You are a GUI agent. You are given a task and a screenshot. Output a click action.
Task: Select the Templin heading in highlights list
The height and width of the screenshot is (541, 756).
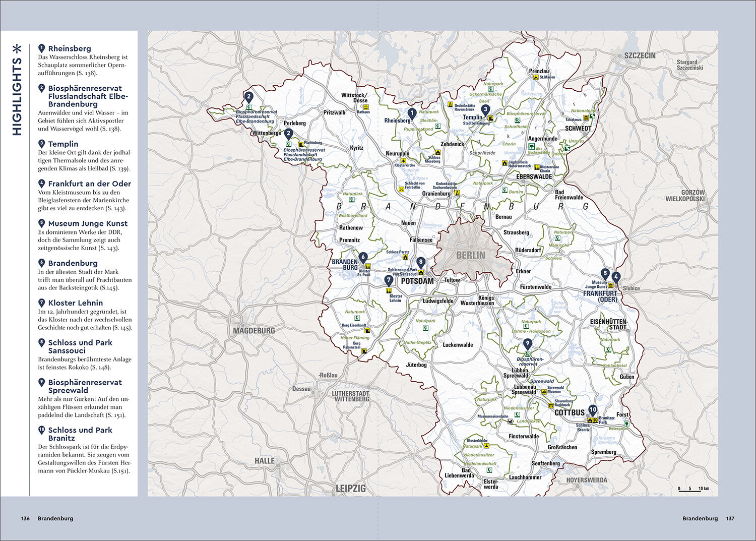(x=63, y=144)
